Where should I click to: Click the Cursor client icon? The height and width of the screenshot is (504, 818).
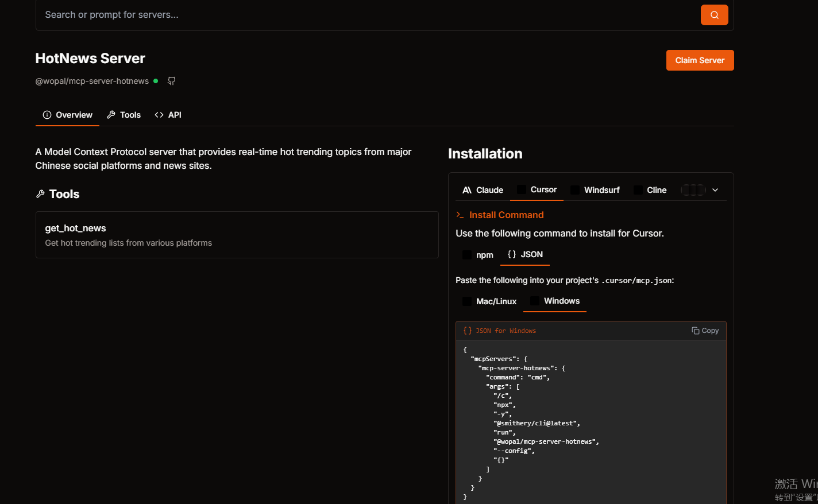tap(522, 189)
